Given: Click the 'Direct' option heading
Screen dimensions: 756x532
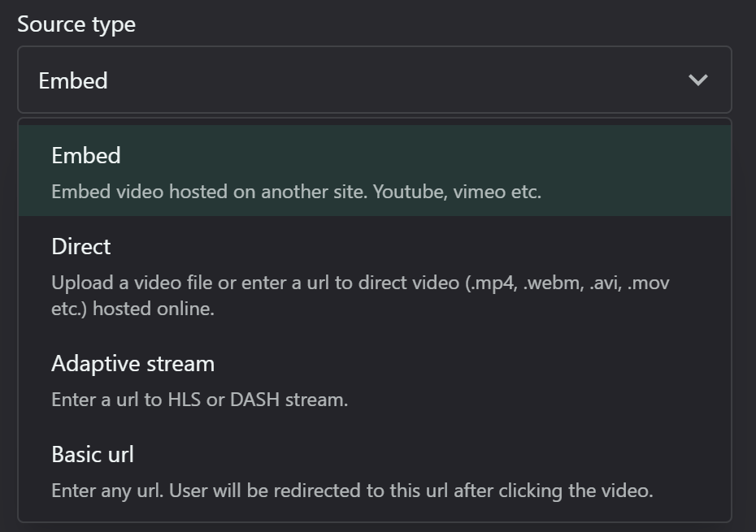Looking at the screenshot, I should tap(81, 247).
